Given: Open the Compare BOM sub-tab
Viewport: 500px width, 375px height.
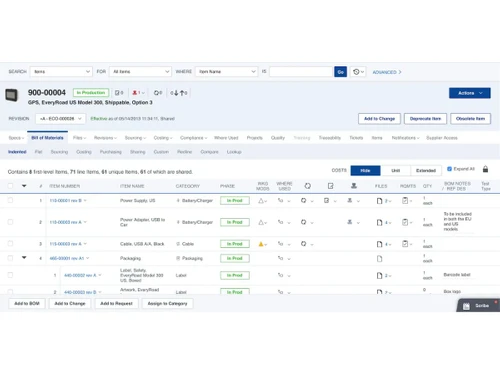Looking at the screenshot, I should (x=209, y=152).
